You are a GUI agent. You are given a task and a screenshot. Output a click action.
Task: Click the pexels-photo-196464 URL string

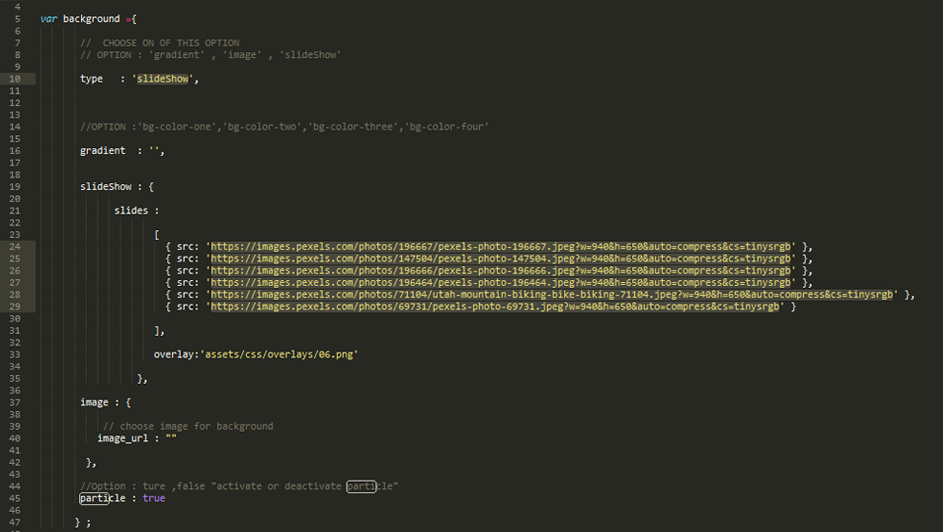500,283
